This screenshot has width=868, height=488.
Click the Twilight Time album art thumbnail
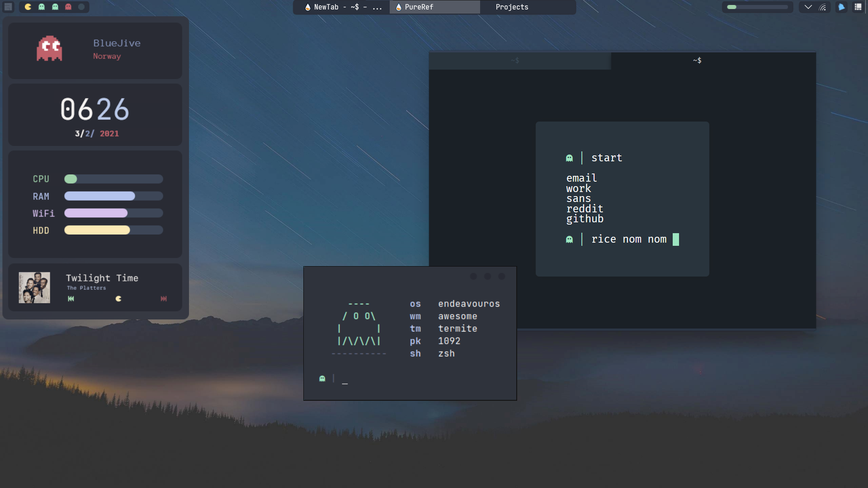[x=34, y=287]
